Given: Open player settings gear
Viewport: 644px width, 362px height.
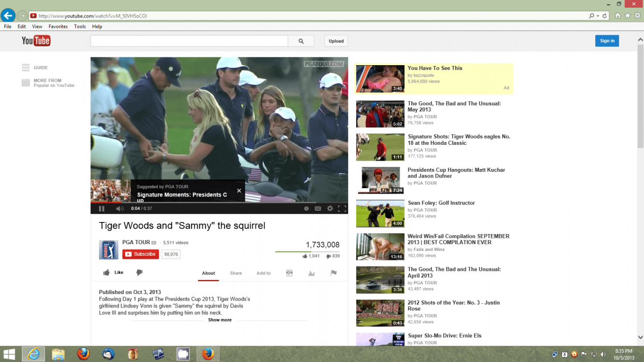Looking at the screenshot, I should 330,209.
